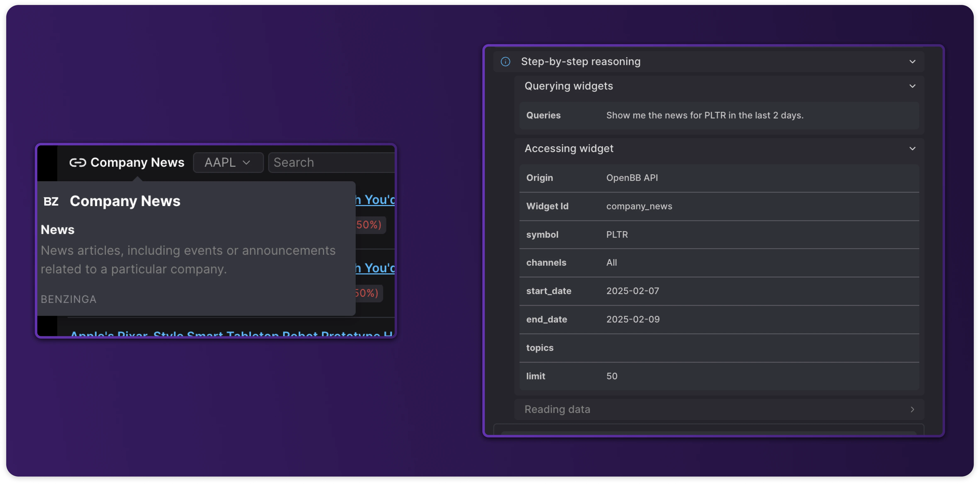980x484 pixels.
Task: Select the PLTR news query text
Action: [705, 116]
